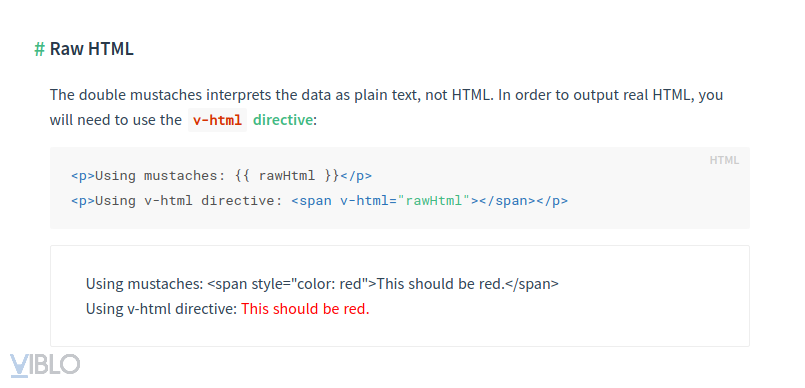Screen dimensions: 805x388
Task: Click the code line 'Using mustaches: {{ rawHtml }}'
Action: pyautogui.click(x=221, y=176)
